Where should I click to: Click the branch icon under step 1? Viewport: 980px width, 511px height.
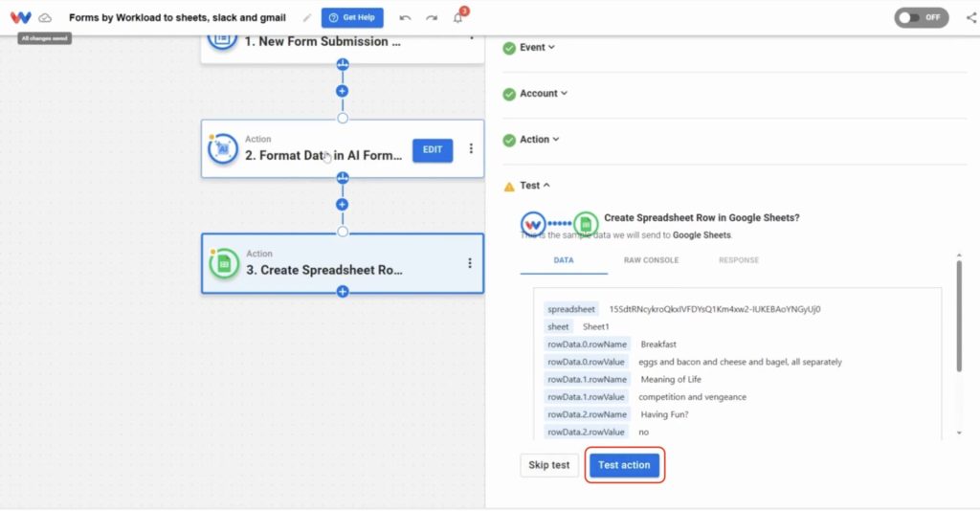[x=343, y=64]
